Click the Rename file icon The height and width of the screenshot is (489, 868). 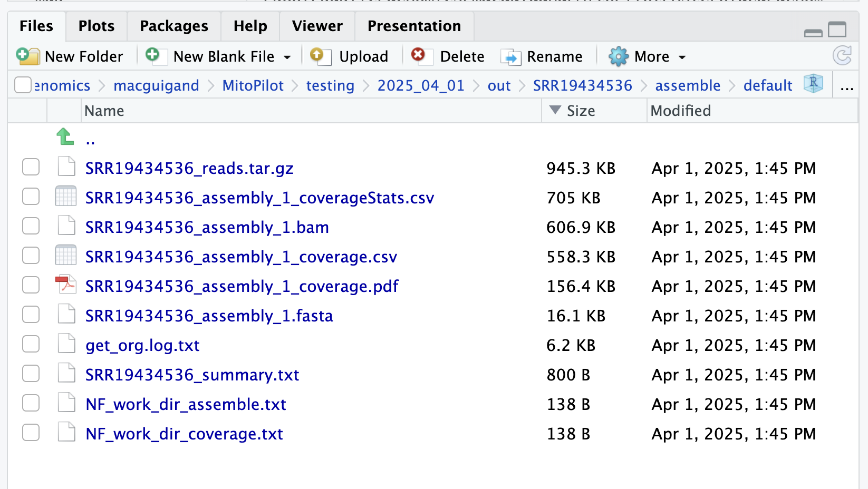510,56
